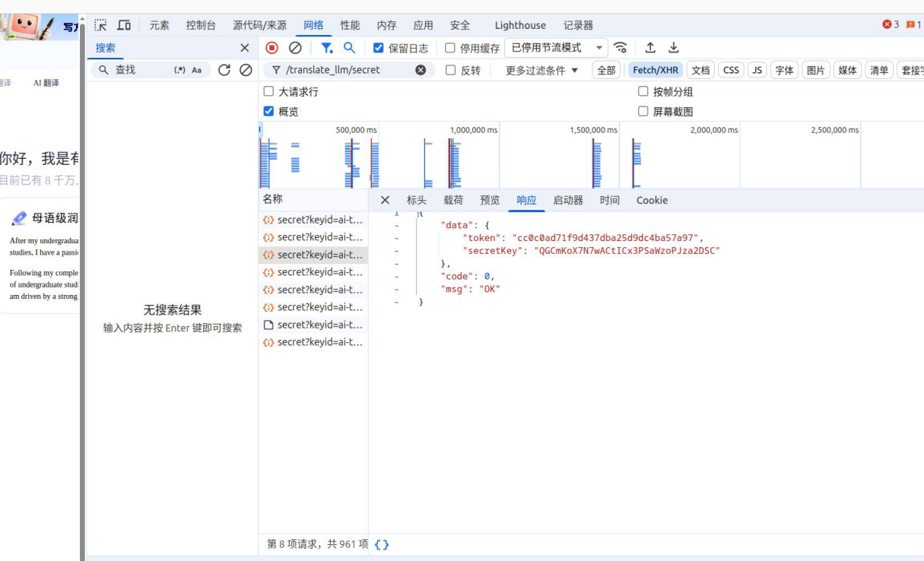Enable 屏幕截图 checkbox
The height and width of the screenshot is (561, 924).
tap(643, 111)
